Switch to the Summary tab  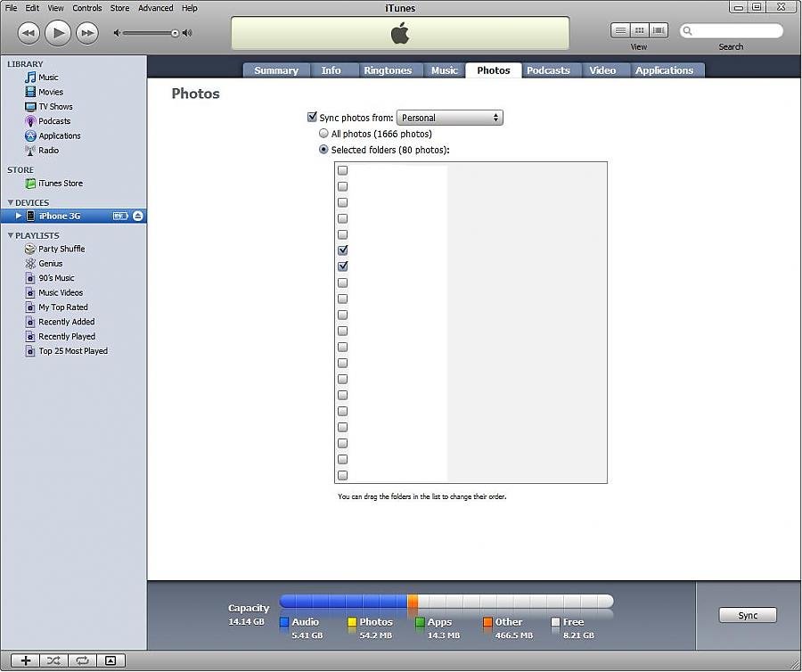point(276,70)
